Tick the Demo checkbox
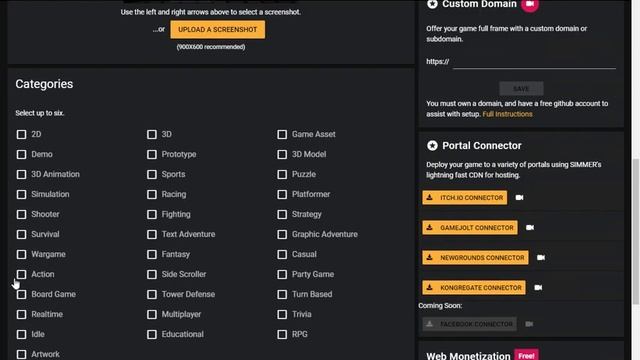The width and height of the screenshot is (640, 360). pos(21,154)
